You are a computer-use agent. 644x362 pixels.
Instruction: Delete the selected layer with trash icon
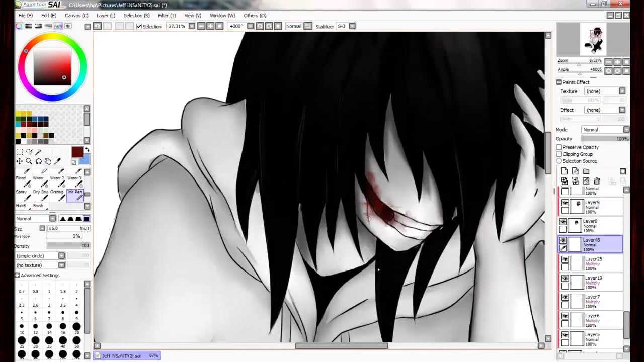click(597, 181)
